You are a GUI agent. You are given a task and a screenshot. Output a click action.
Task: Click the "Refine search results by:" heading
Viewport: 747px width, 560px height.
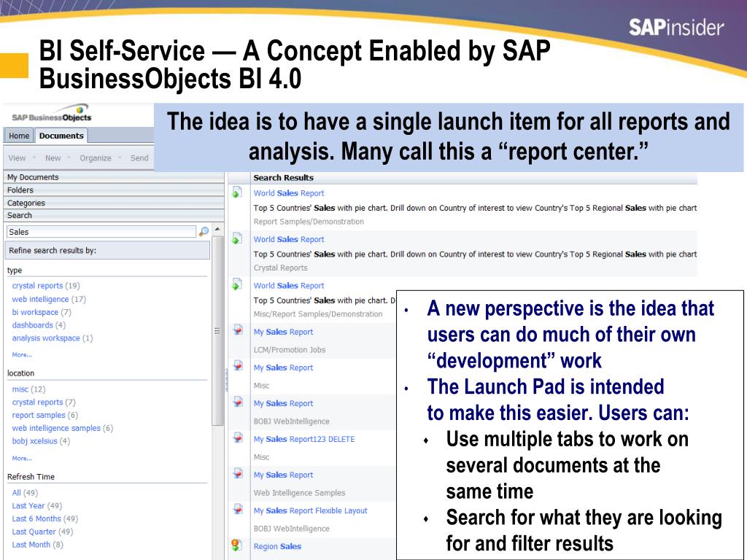[x=107, y=251]
